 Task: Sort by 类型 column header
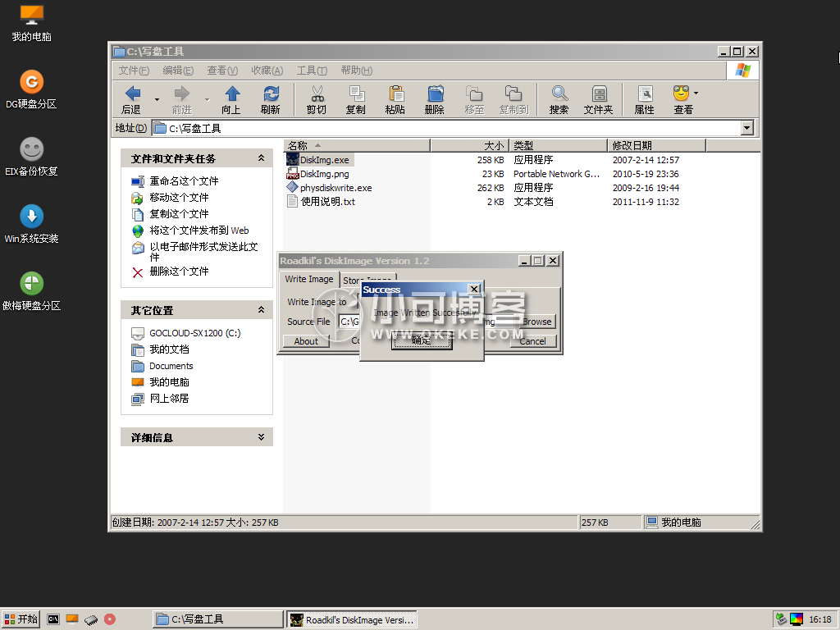click(558, 146)
